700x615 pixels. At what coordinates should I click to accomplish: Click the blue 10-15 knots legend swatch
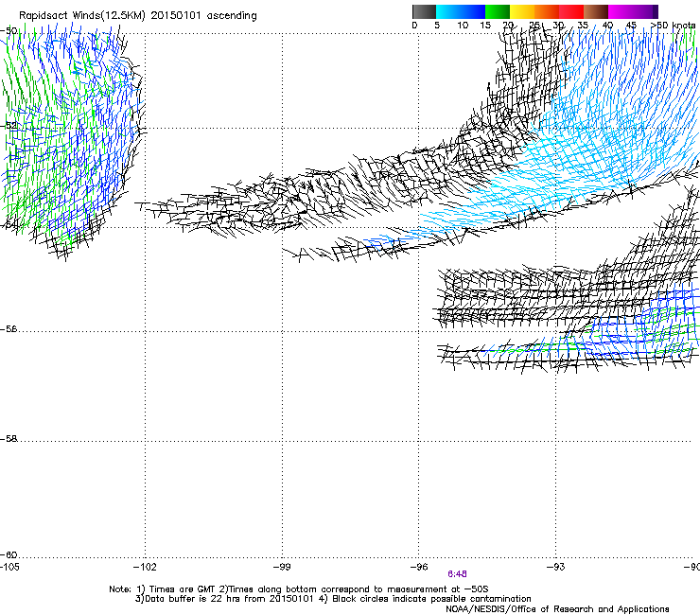coord(473,11)
